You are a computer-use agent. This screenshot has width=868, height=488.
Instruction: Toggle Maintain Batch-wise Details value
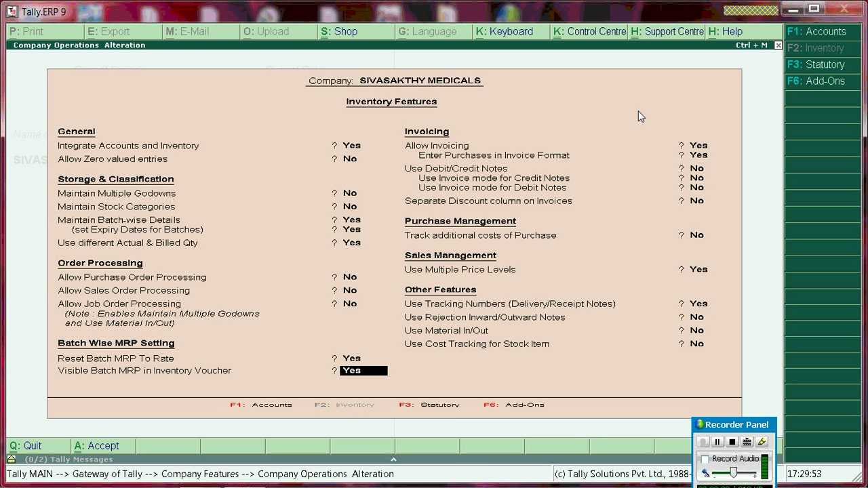coord(351,220)
